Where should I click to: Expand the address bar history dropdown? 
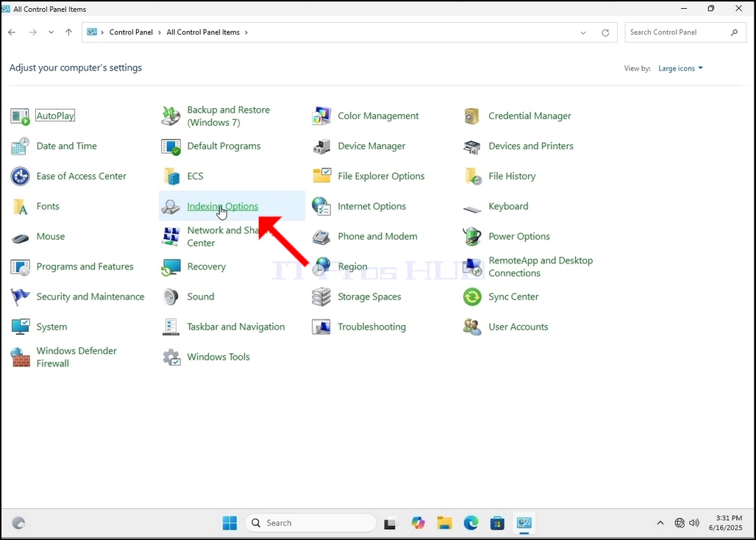pyautogui.click(x=583, y=33)
